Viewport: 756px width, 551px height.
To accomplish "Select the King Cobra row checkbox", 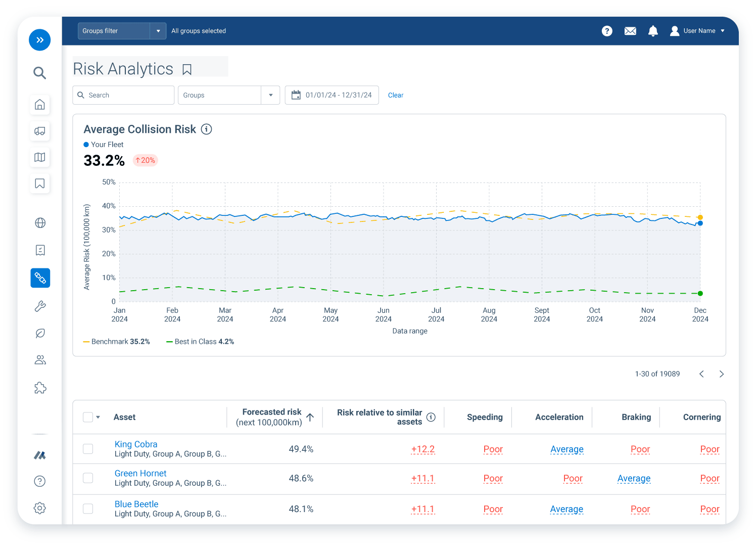I will pyautogui.click(x=87, y=449).
